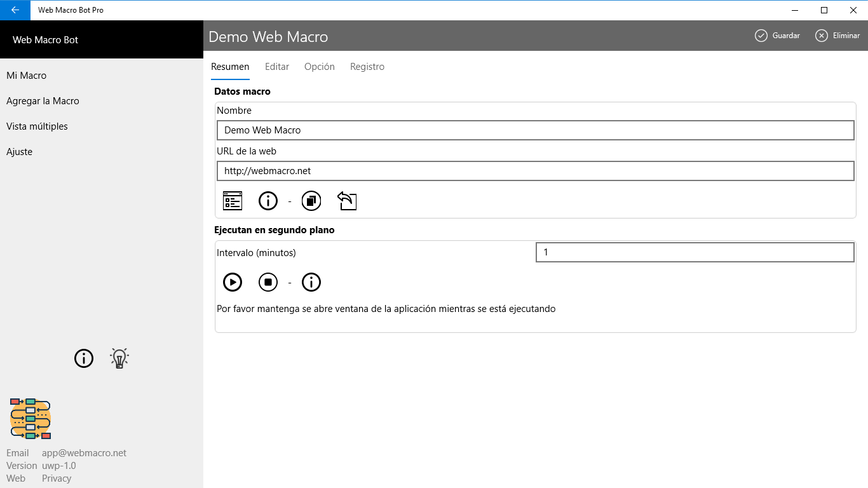
Task: Click the Intervalo minutos input field
Action: (695, 252)
